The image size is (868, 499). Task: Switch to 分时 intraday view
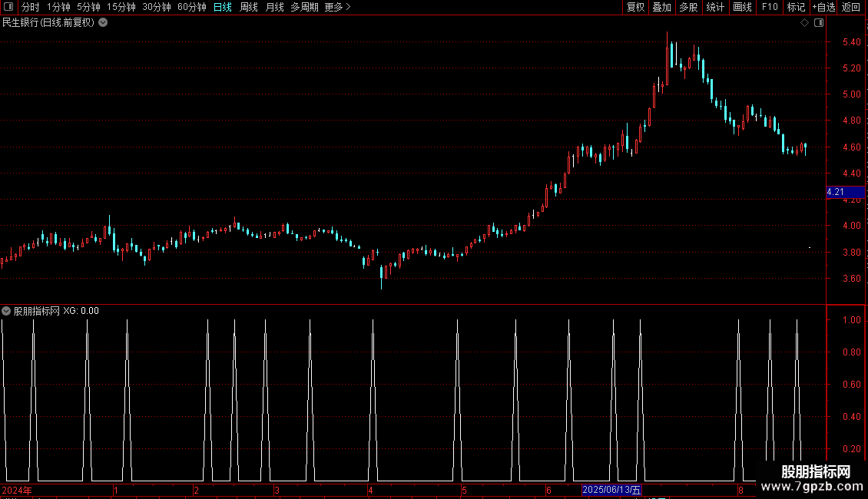(31, 7)
